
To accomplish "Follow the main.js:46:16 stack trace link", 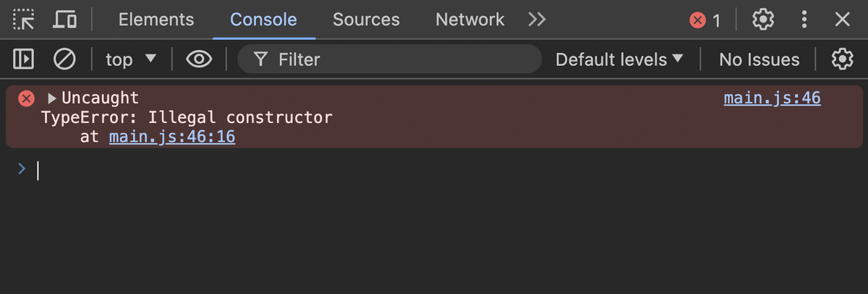I will coord(172,137).
